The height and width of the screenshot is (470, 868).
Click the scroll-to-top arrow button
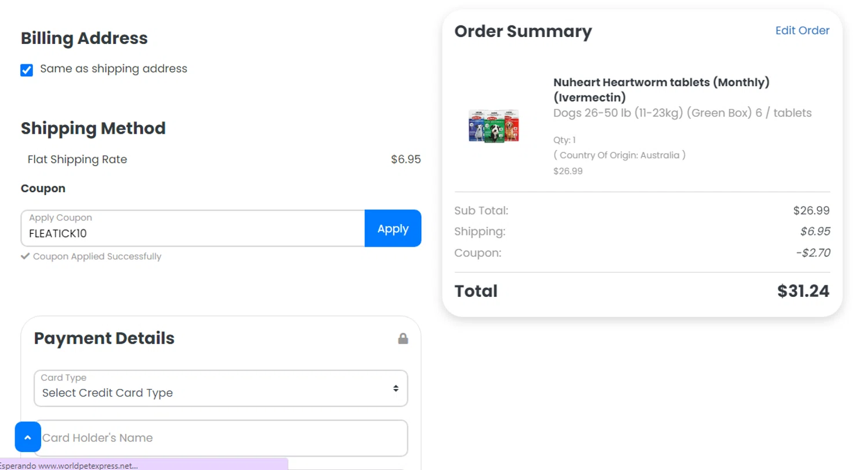click(28, 437)
